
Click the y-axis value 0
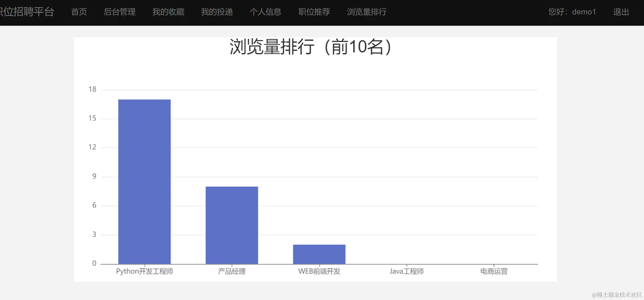[x=94, y=264]
